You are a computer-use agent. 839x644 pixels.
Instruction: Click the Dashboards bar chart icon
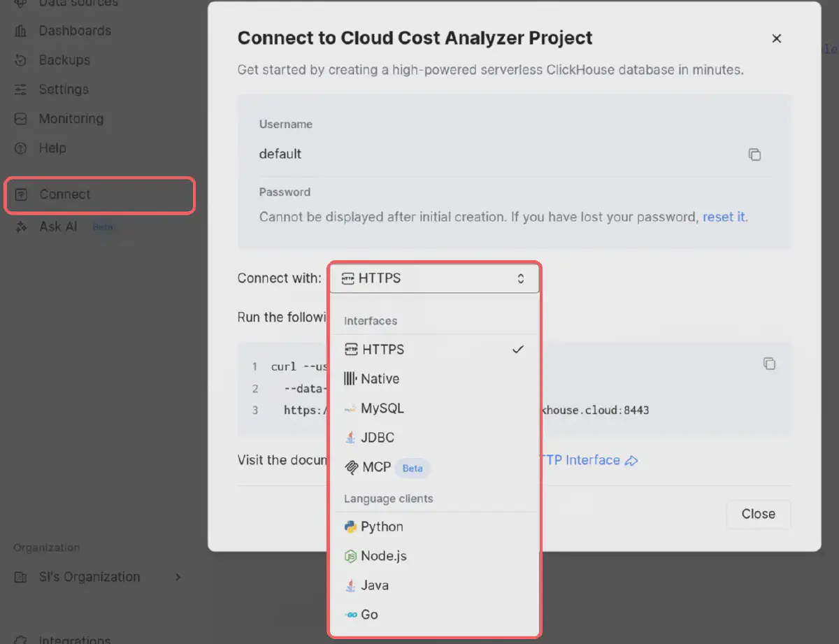click(21, 31)
